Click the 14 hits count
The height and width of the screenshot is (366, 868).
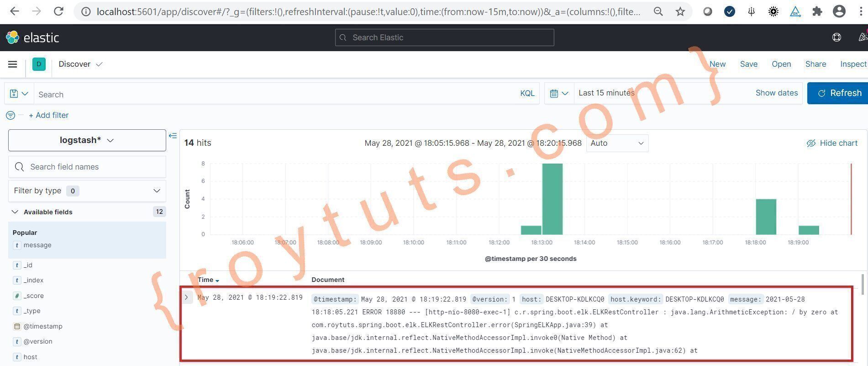tap(198, 143)
